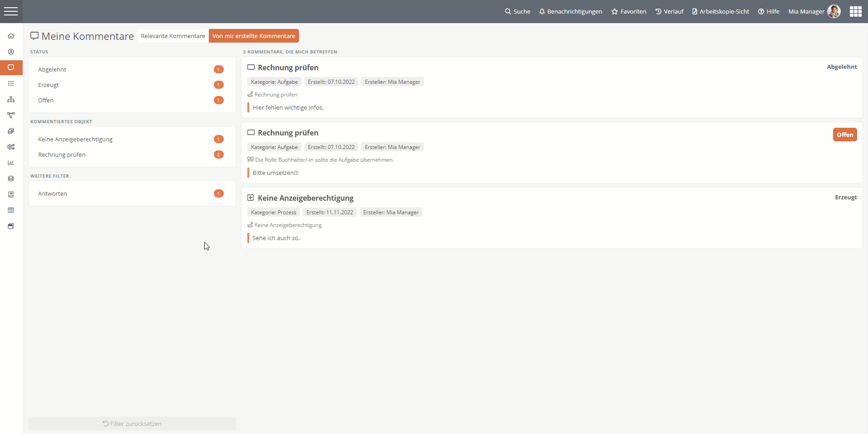Open the task checklist sidebar icon
The width and height of the screenshot is (868, 434).
pyautogui.click(x=11, y=83)
